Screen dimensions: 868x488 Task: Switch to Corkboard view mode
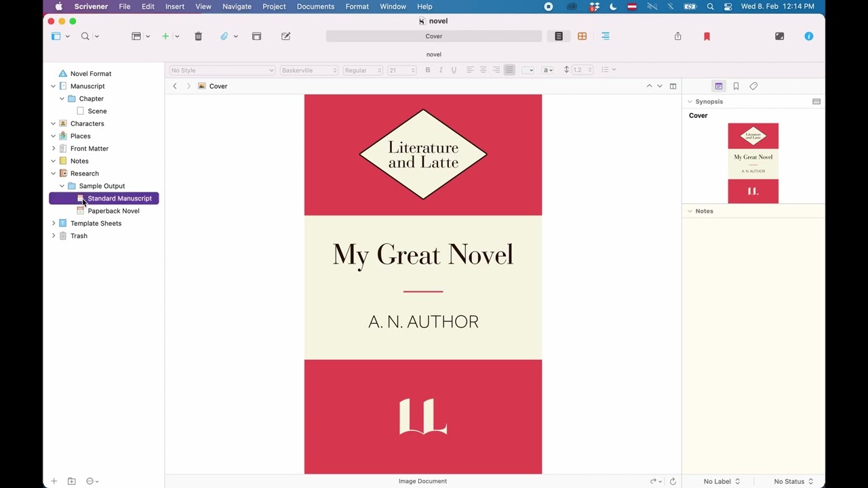582,36
